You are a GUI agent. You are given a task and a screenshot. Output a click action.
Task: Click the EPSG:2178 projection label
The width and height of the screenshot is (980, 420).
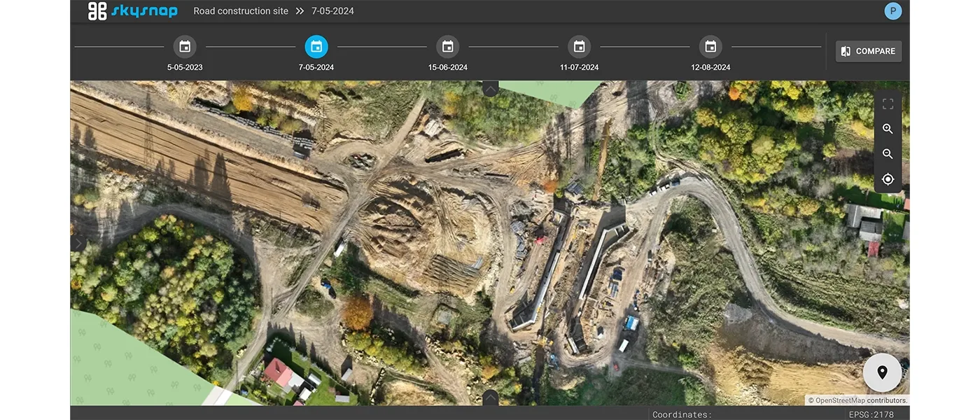click(x=873, y=414)
